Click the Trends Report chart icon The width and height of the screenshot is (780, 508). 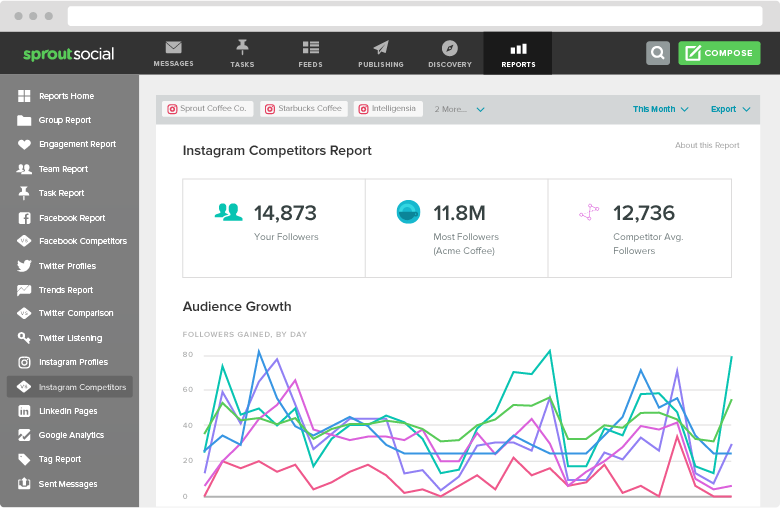(24, 290)
